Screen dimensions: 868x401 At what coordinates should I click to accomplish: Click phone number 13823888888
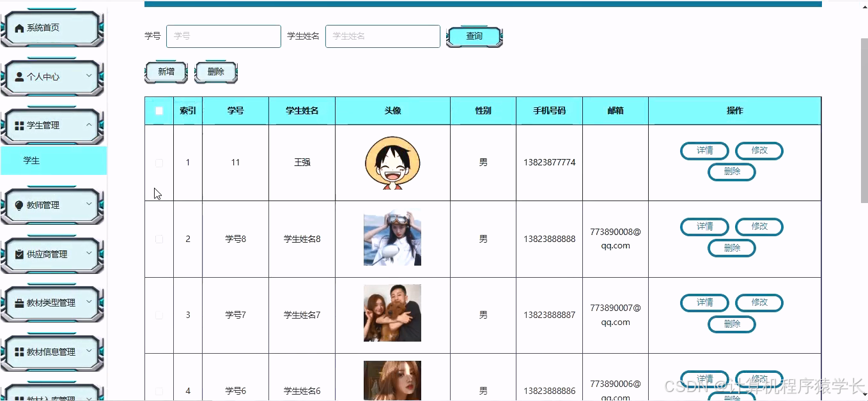[550, 239]
